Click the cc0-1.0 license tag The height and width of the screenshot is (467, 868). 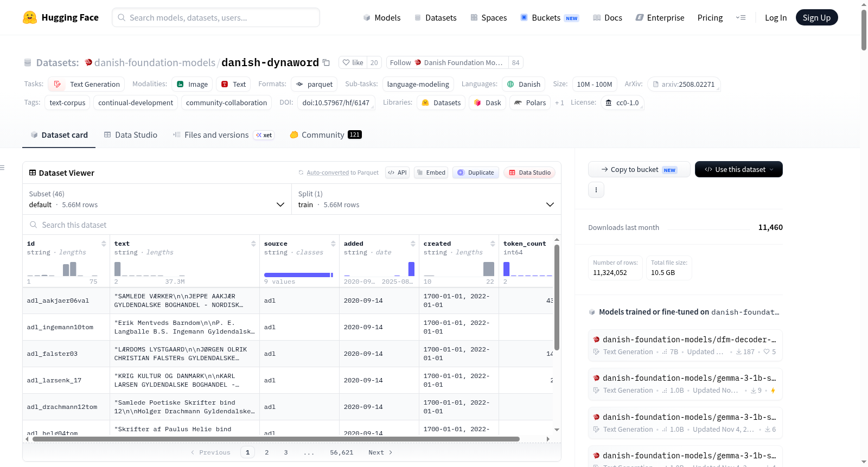pyautogui.click(x=622, y=103)
